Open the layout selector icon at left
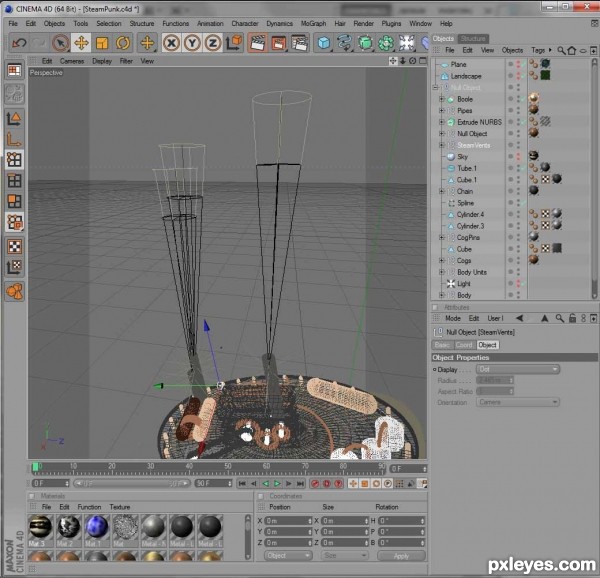This screenshot has width=600, height=578. click(15, 70)
